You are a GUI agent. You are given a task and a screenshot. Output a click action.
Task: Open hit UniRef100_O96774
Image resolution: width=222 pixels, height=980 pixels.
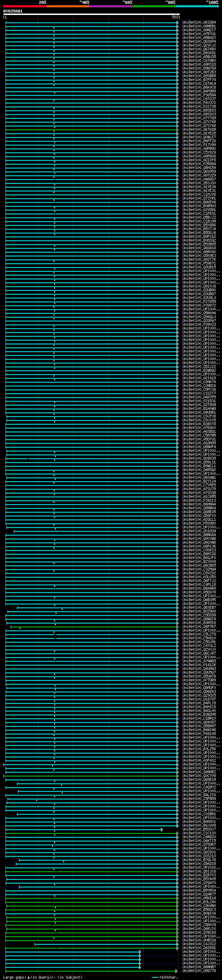tap(199, 971)
